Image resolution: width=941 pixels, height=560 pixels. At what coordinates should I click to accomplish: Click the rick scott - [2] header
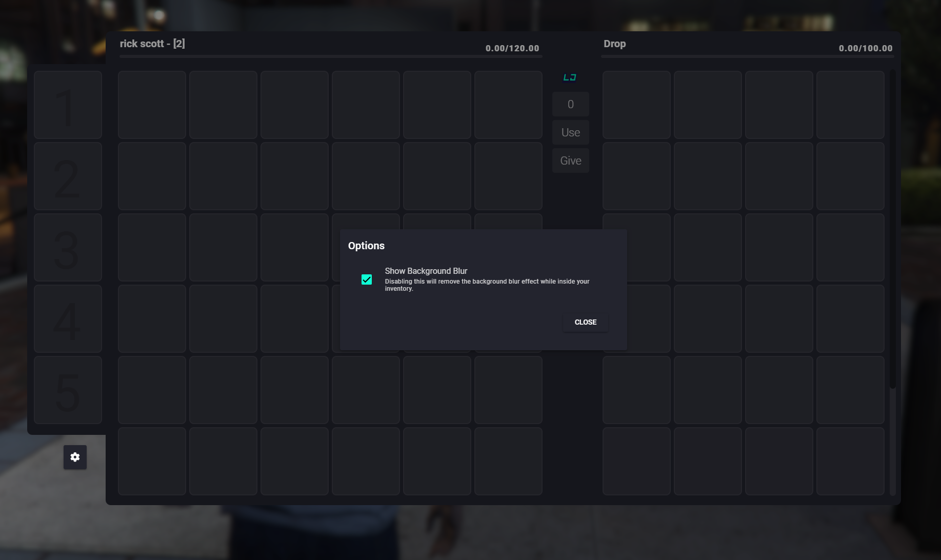[152, 44]
